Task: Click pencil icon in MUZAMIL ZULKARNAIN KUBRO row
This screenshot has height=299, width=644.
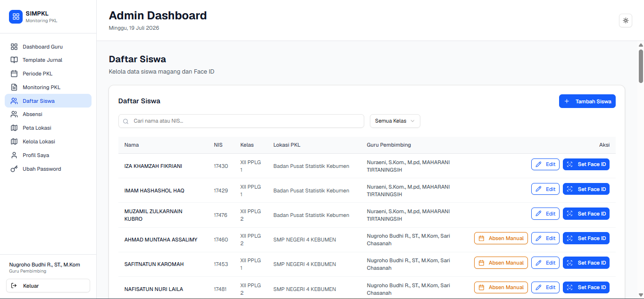Action: tap(538, 214)
